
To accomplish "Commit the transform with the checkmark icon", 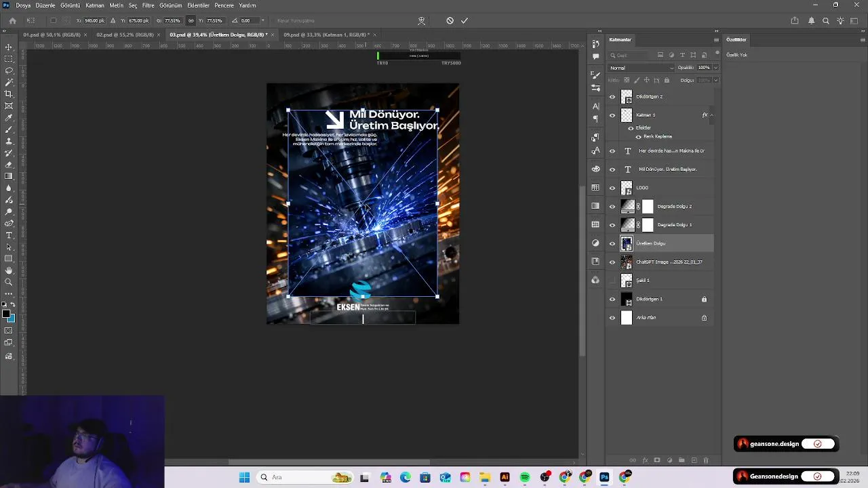I will click(x=465, y=20).
